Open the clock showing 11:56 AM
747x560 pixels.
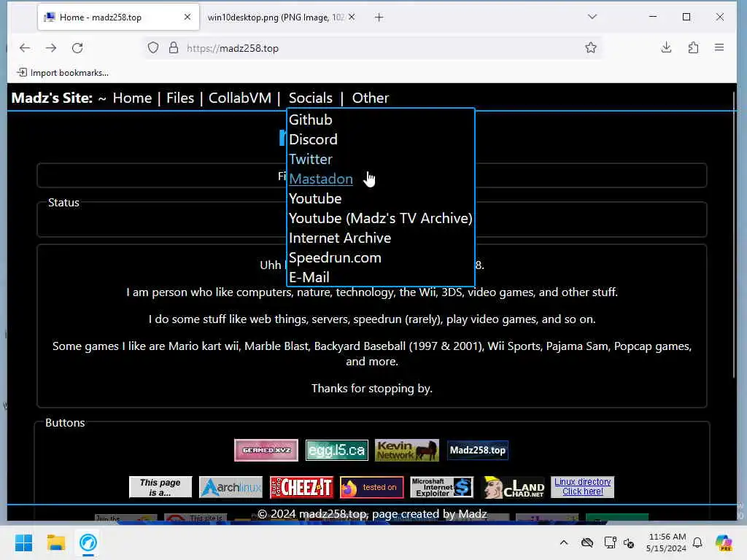click(667, 542)
